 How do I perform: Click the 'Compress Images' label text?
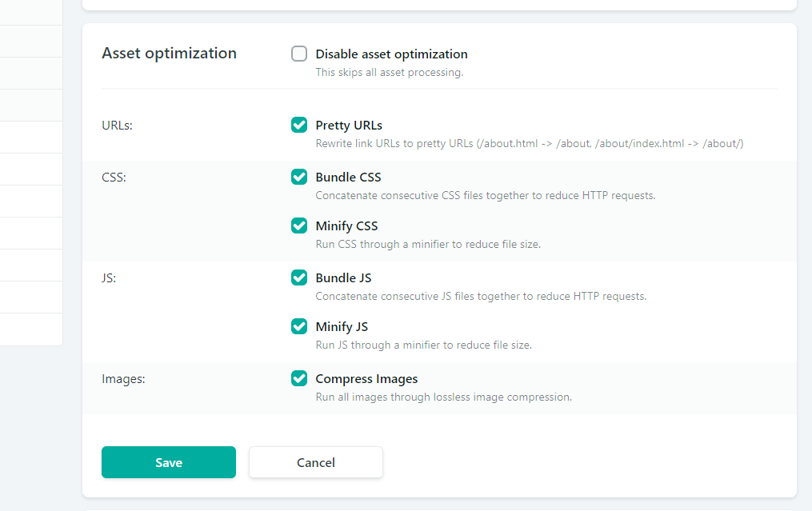click(366, 379)
